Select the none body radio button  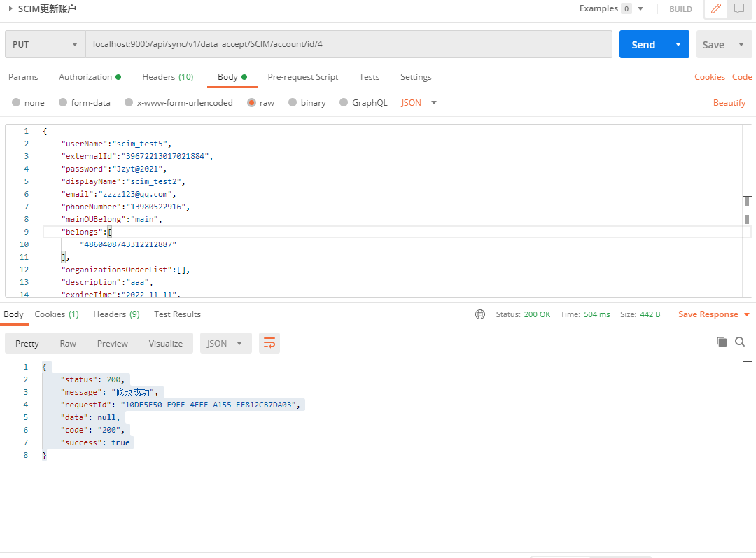16,103
